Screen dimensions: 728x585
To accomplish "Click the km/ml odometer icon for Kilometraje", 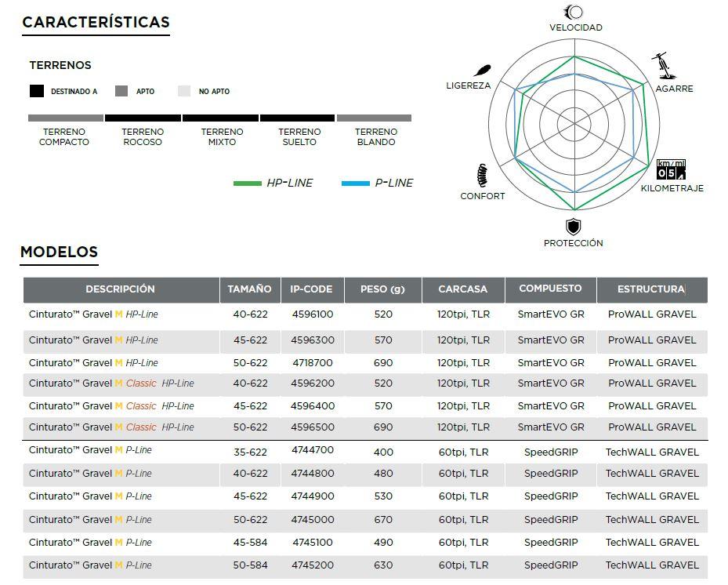I will (x=671, y=170).
